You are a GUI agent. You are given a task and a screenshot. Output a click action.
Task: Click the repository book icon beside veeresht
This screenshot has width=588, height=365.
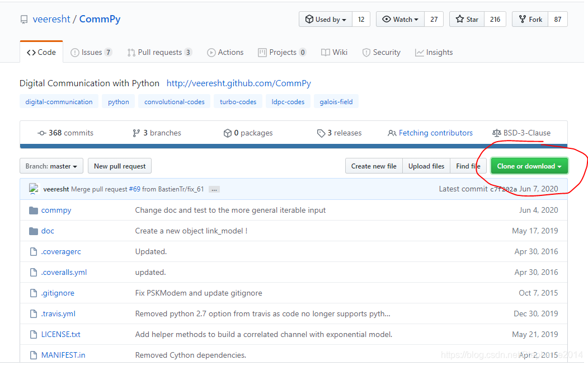point(24,20)
